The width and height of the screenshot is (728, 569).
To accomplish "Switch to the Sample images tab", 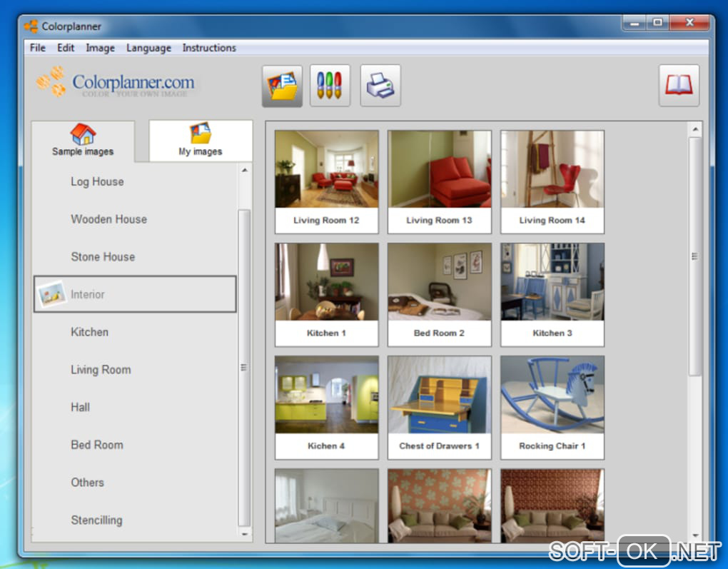I will tap(83, 141).
